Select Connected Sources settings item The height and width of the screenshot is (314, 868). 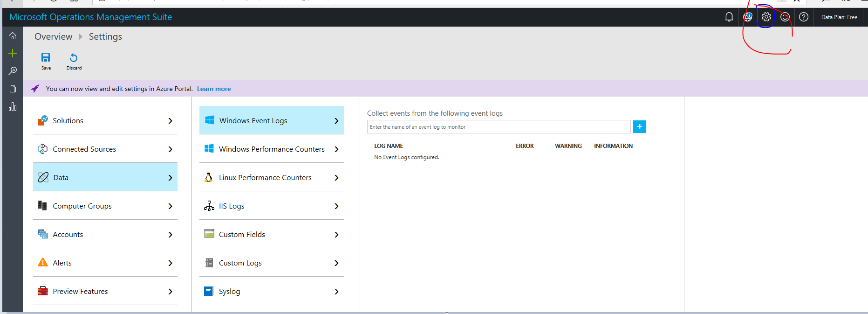pyautogui.click(x=105, y=149)
